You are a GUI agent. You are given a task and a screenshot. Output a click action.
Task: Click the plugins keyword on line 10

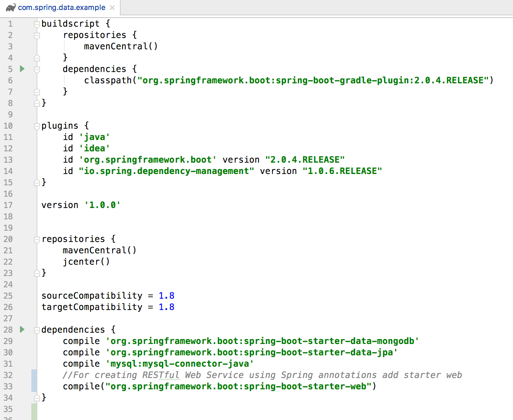(x=60, y=126)
